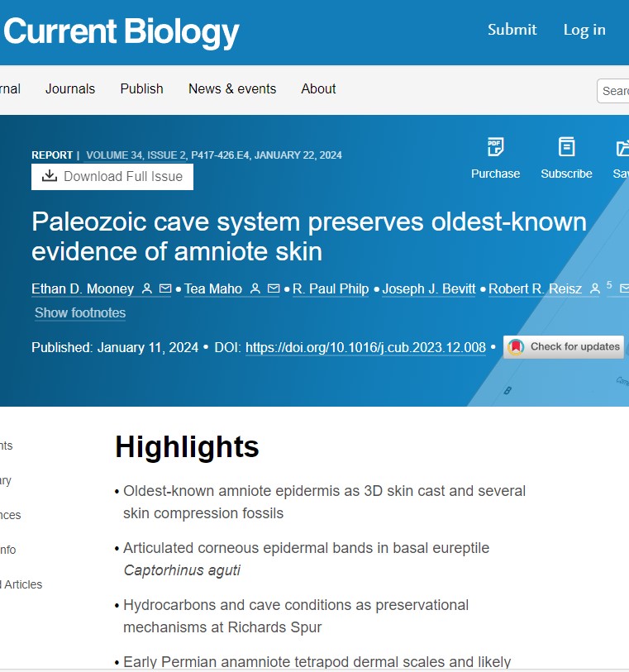This screenshot has height=672, width=629.
Task: Open the Journals menu
Action: coord(70,89)
